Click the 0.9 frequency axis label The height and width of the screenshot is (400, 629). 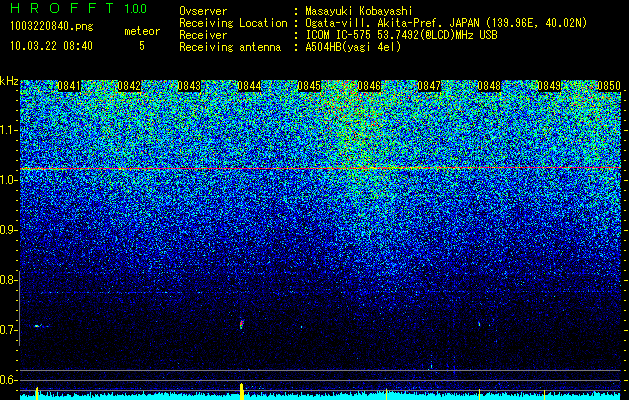(8, 230)
